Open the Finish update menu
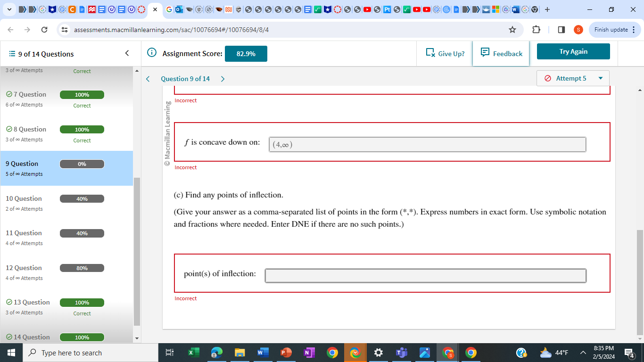 point(615,30)
